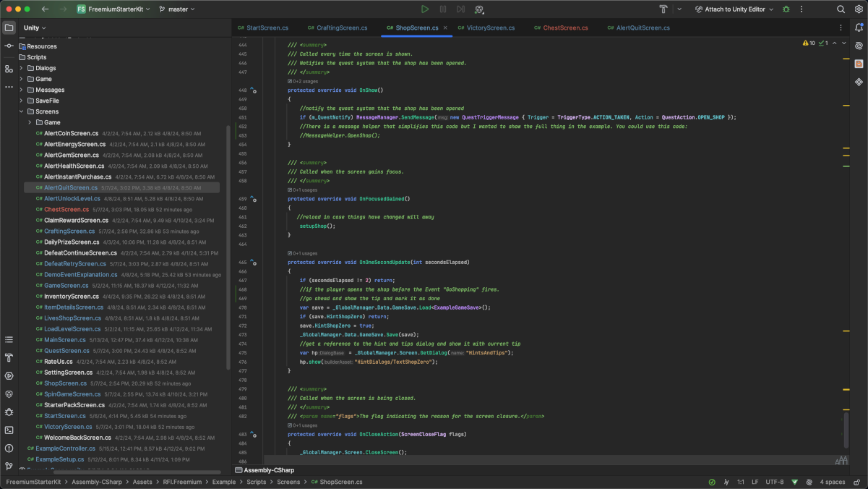Open Attach to Unity Editor configuration dropdown
Viewport: 868px width, 489px height.
point(734,9)
